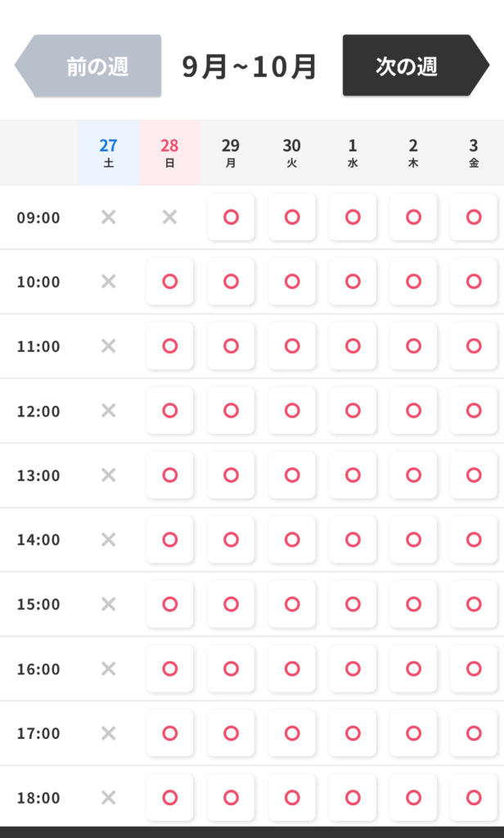
Task: Go back to previous week (前の週)
Action: pos(97,66)
